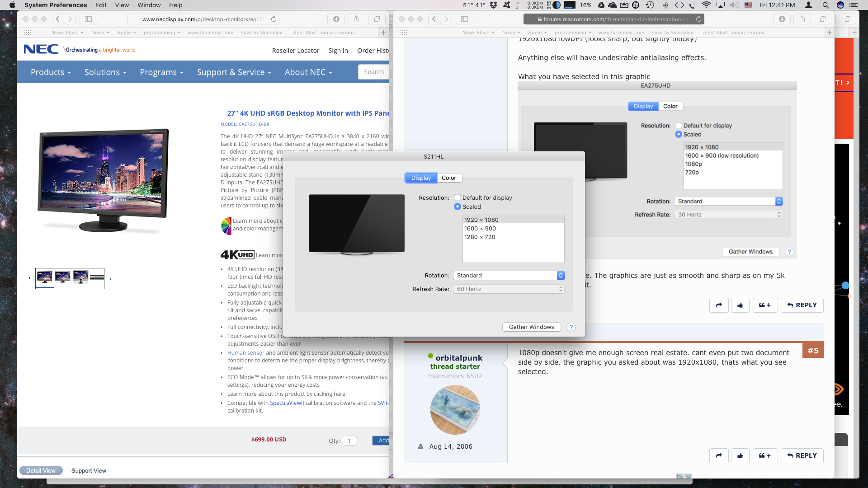Viewport: 868px width, 488px height.
Task: Click first monitor thumbnail in NEC gallery
Action: (44, 277)
